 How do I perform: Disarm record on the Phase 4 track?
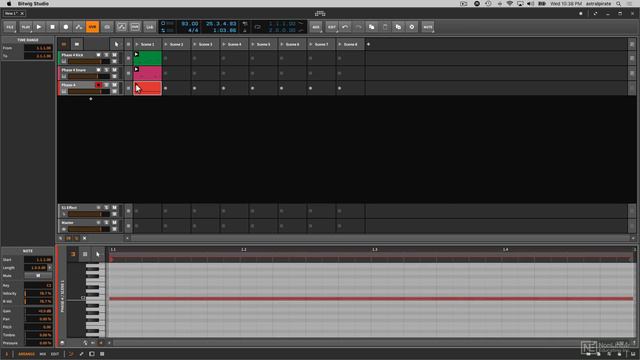point(98,85)
